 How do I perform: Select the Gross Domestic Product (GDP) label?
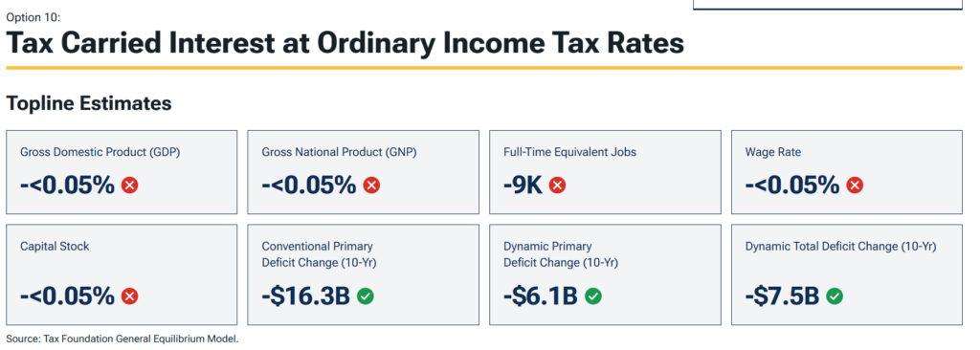[100, 152]
